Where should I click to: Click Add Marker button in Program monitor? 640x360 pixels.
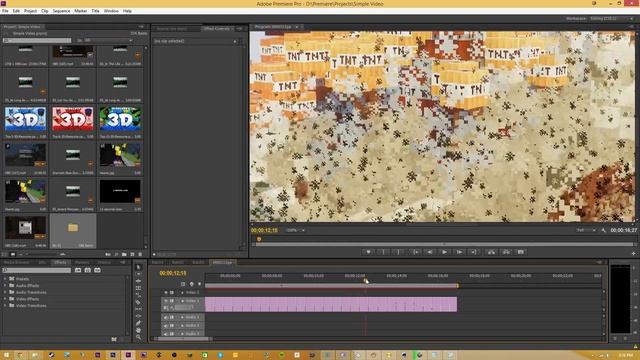(368, 252)
